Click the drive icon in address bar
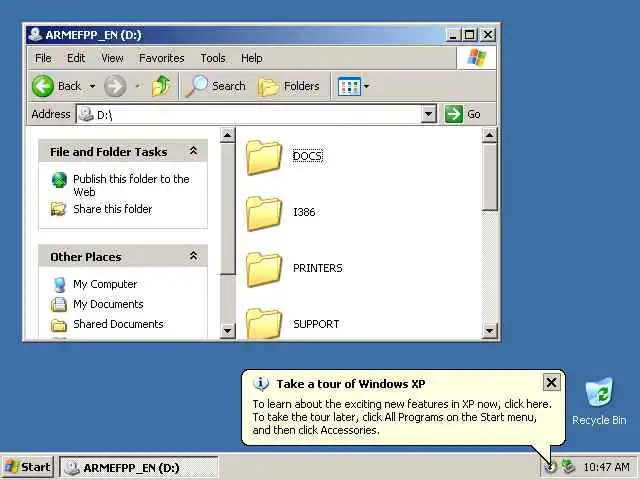 tap(86, 114)
